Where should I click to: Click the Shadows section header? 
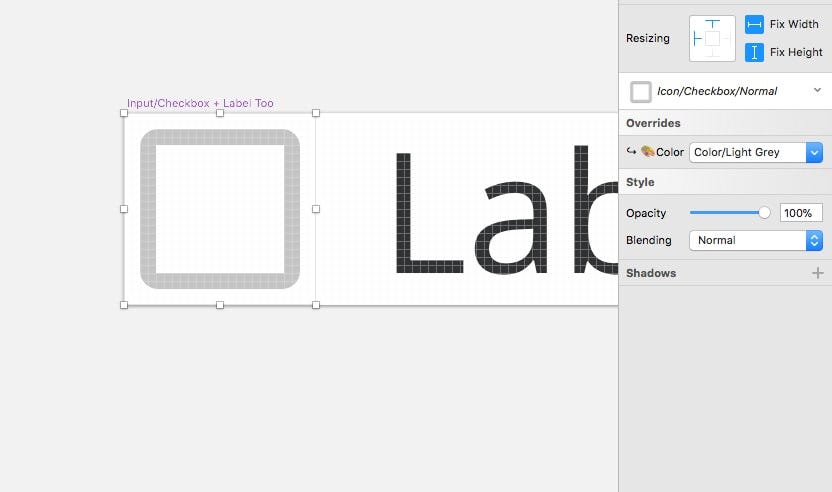(651, 273)
